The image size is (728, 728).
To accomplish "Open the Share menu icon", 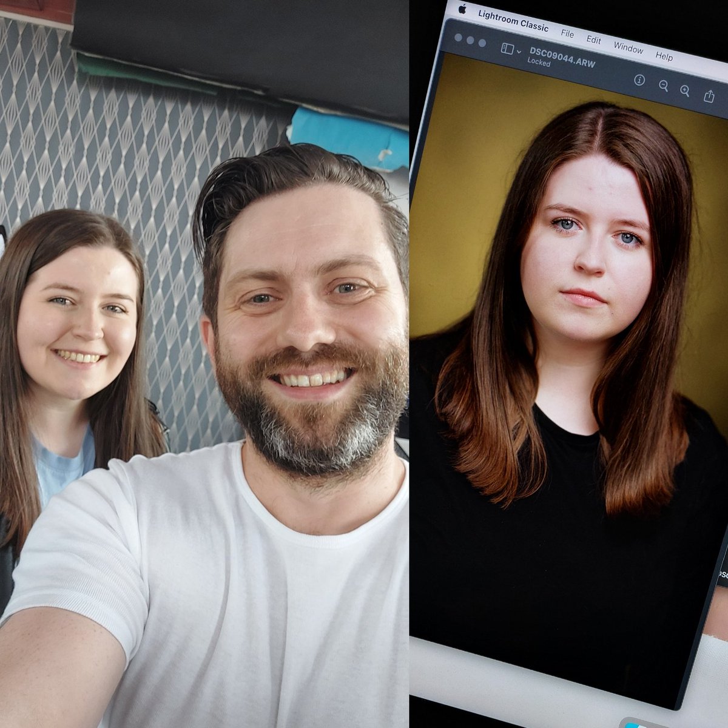I will [x=709, y=96].
